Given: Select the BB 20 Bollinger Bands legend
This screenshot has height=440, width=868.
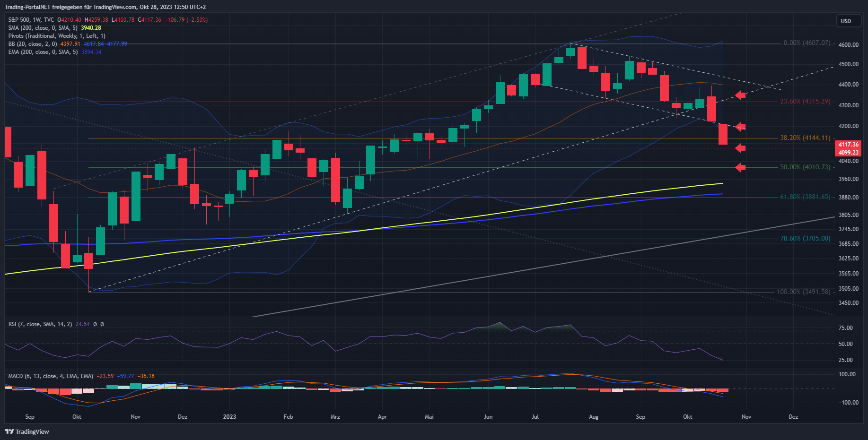Looking at the screenshot, I should [32, 44].
